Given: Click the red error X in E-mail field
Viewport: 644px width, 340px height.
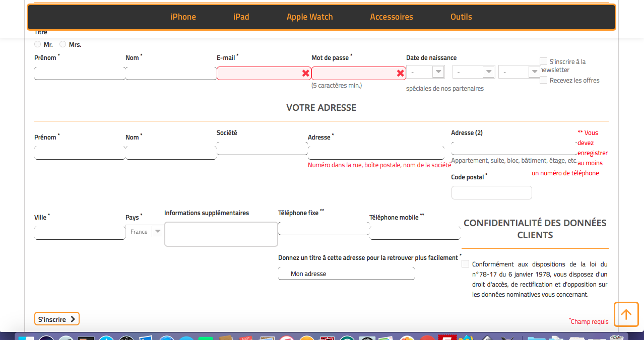Looking at the screenshot, I should tap(305, 74).
